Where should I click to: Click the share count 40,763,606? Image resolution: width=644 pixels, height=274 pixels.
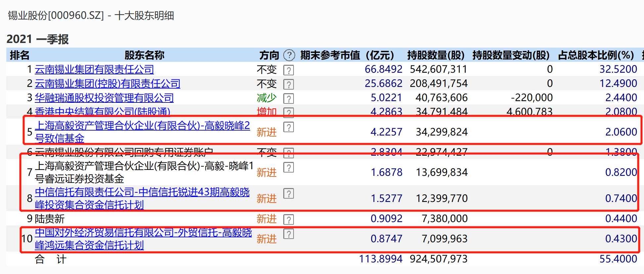441,98
